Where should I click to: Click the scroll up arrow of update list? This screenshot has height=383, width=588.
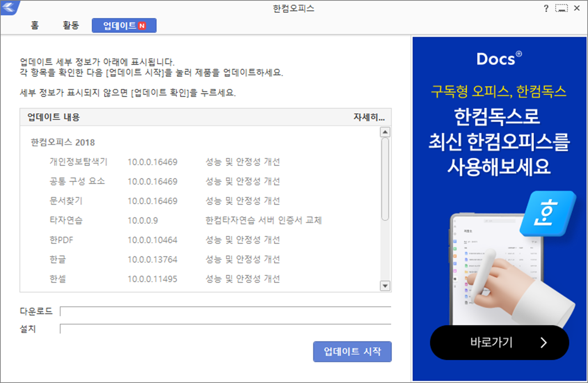[385, 132]
